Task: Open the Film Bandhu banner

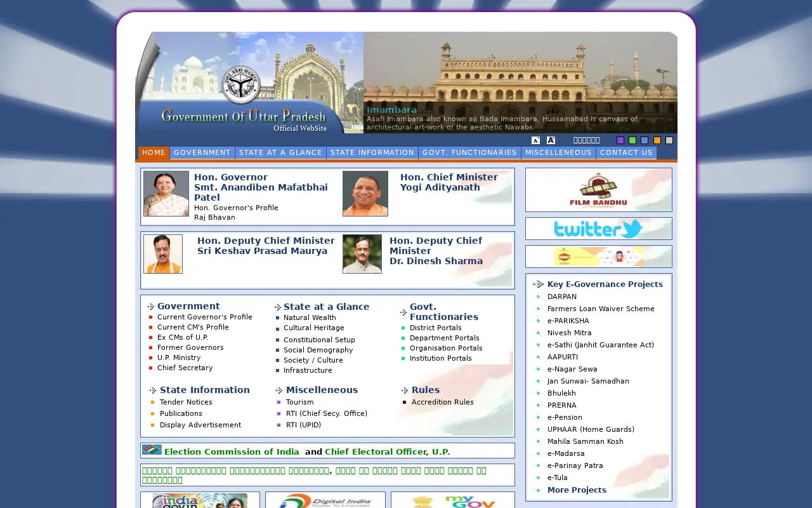Action: coord(599,190)
